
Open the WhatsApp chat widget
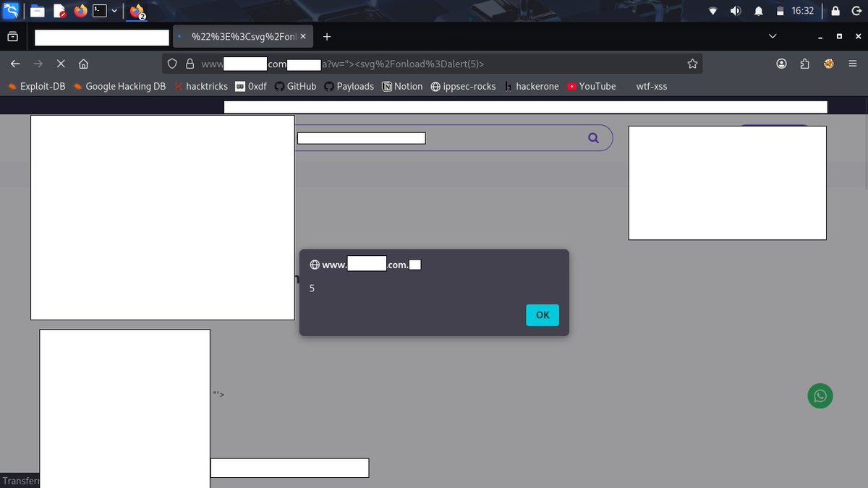(x=820, y=395)
